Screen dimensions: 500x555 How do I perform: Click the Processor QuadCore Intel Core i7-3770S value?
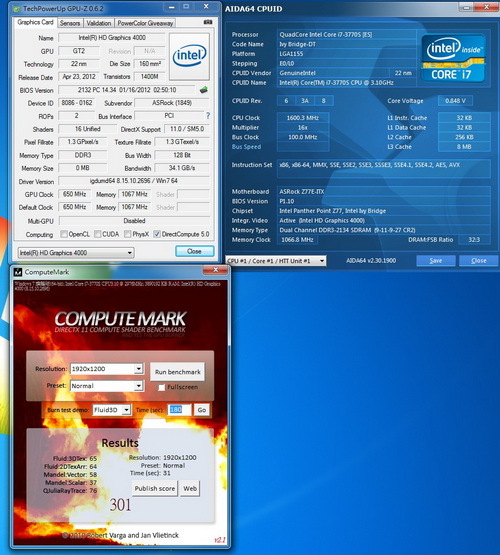click(347, 35)
